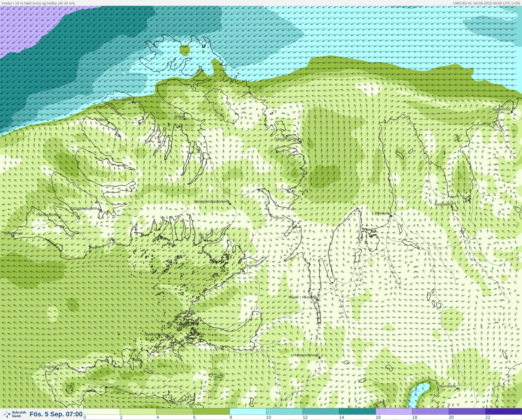Click the 6–8 m/s olive green swatch

[x=211, y=411]
